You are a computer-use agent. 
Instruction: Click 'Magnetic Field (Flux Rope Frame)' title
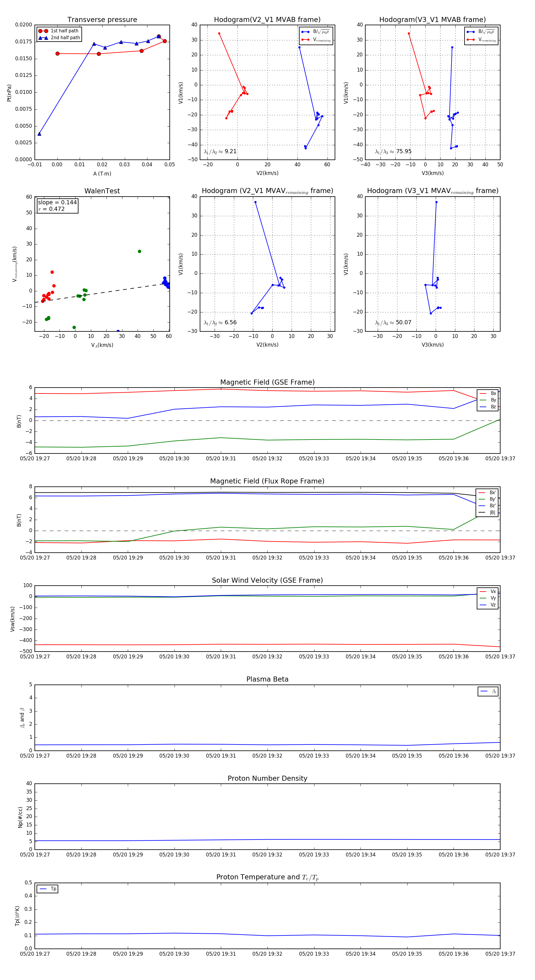267,481
